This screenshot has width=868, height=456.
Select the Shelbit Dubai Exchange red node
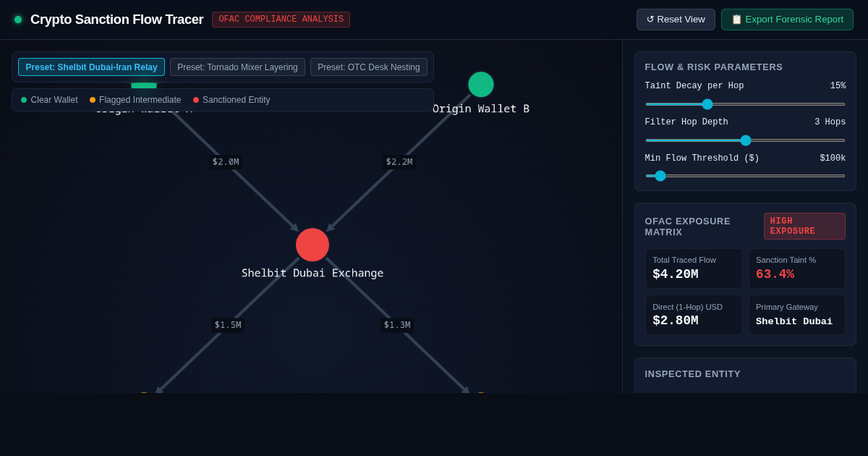click(x=312, y=245)
